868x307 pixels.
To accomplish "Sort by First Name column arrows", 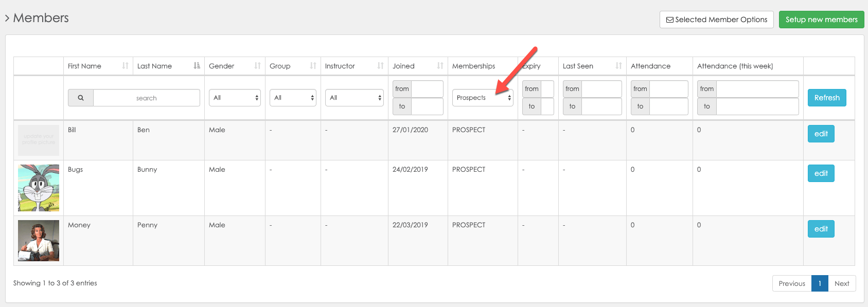I will tap(125, 66).
